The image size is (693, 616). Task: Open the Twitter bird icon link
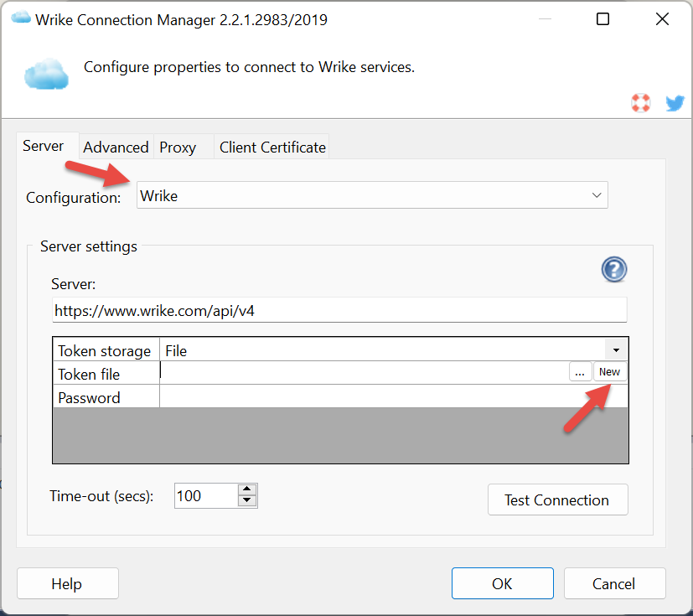pos(675,103)
